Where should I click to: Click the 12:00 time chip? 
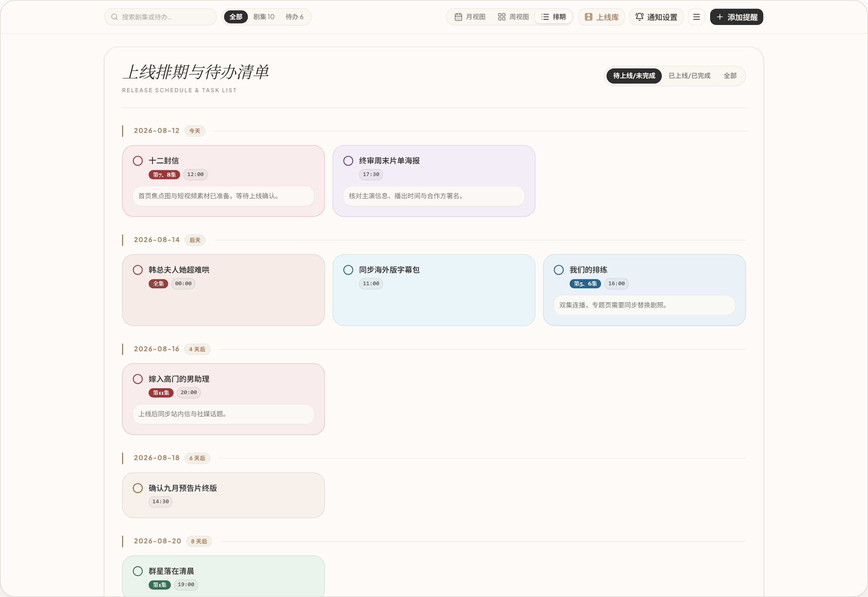coord(195,175)
